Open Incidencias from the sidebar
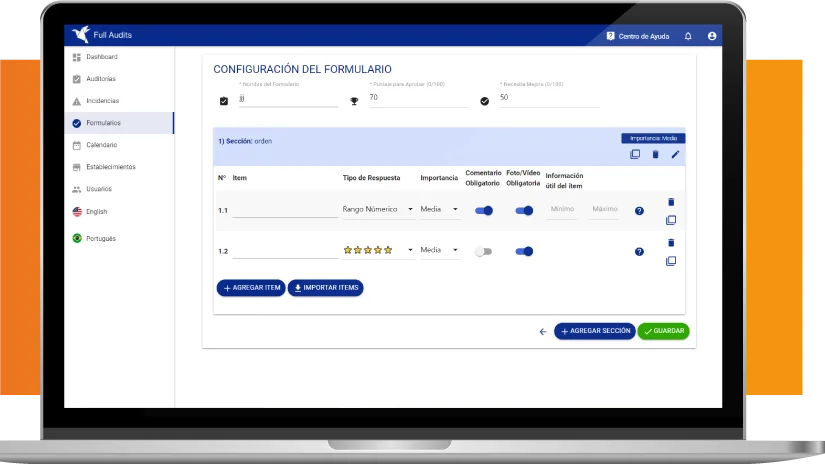 102,101
